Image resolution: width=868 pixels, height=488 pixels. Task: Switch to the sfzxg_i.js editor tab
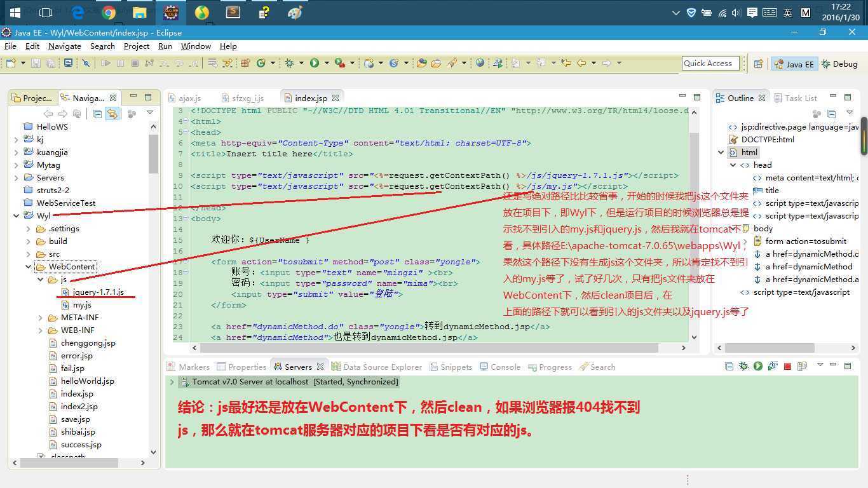[243, 98]
